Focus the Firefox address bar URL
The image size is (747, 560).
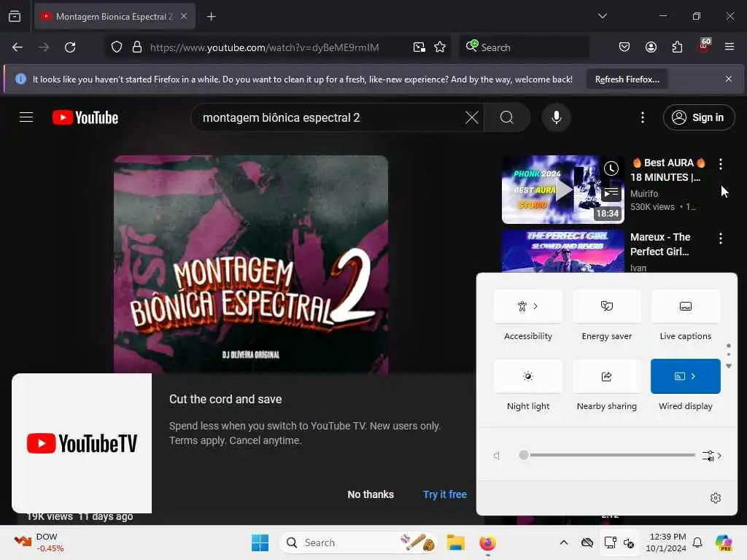[264, 47]
